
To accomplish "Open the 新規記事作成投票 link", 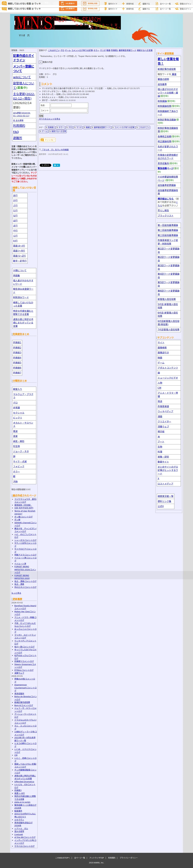I will (x=167, y=69).
